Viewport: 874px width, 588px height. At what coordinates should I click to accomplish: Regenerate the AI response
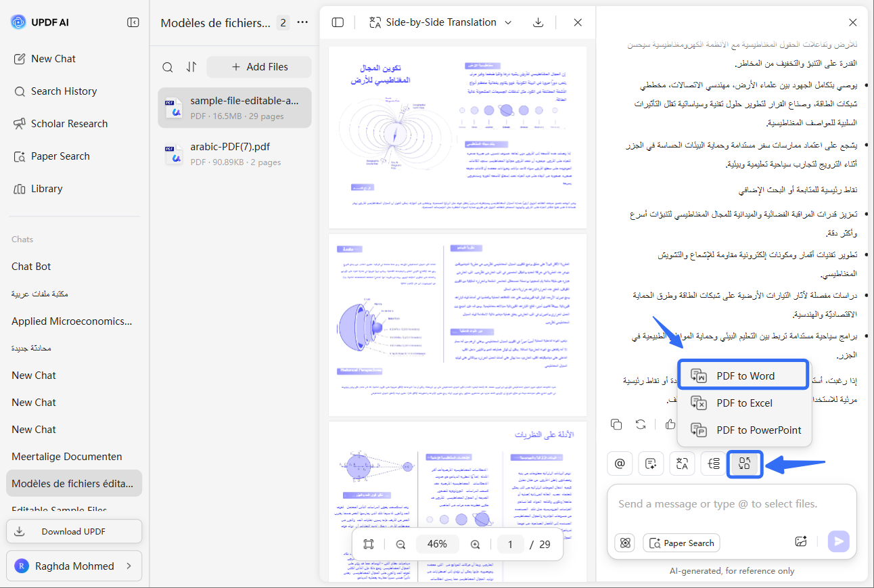click(641, 424)
